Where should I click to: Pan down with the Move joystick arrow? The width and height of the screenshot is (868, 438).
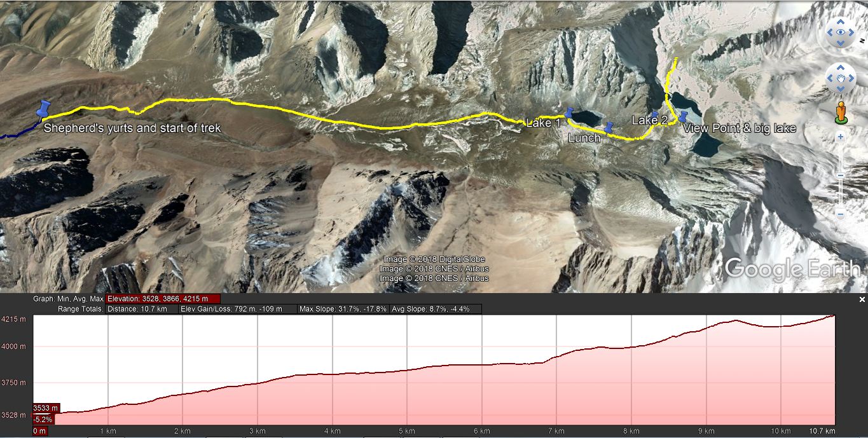coord(841,89)
